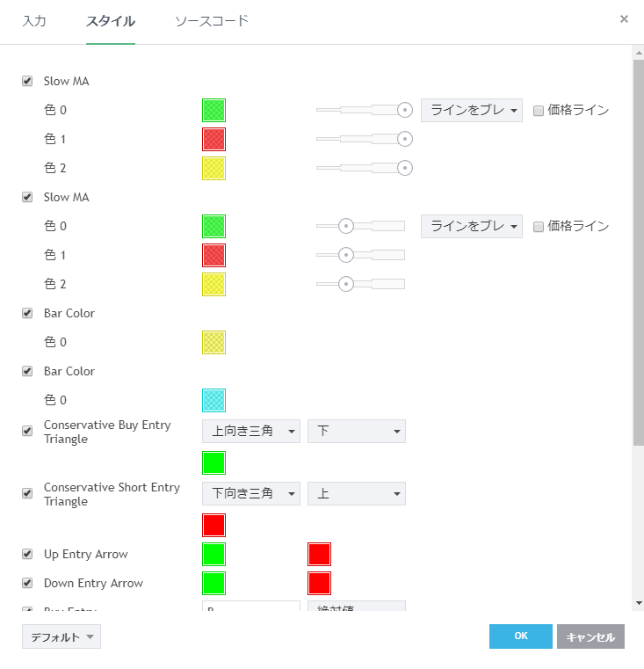Disable the Down Entry Arrow checkbox
644x669 pixels.
tap(27, 584)
